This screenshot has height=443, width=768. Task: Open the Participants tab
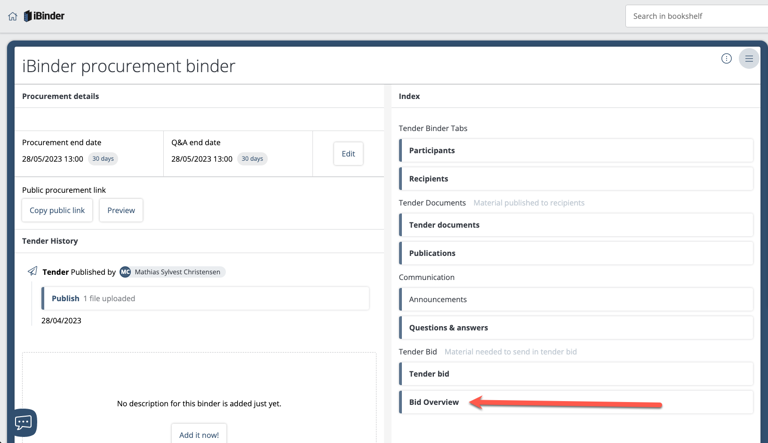pos(576,150)
